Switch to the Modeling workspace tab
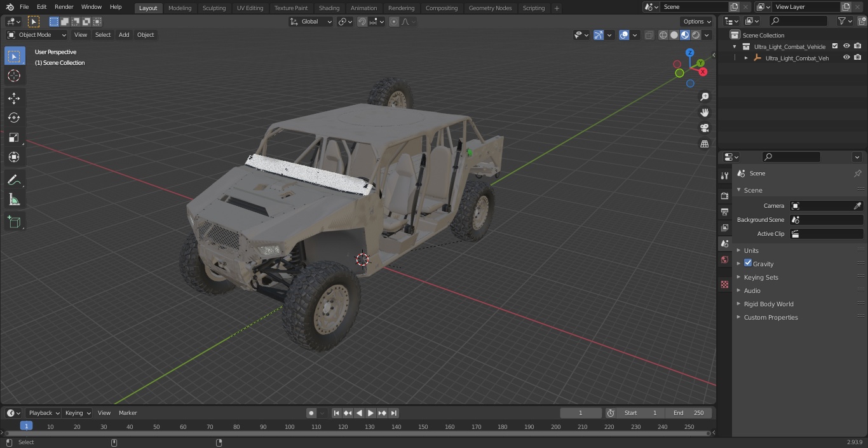 180,8
